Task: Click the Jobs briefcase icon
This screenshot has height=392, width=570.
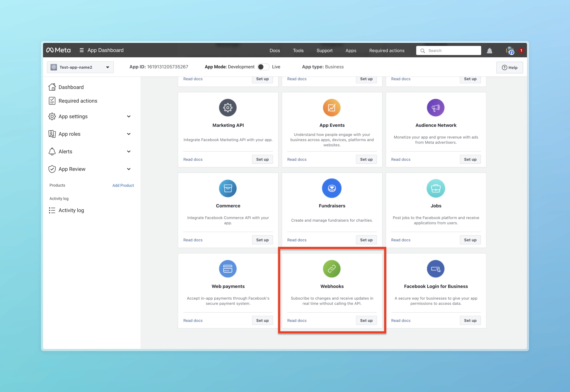Action: click(x=436, y=188)
